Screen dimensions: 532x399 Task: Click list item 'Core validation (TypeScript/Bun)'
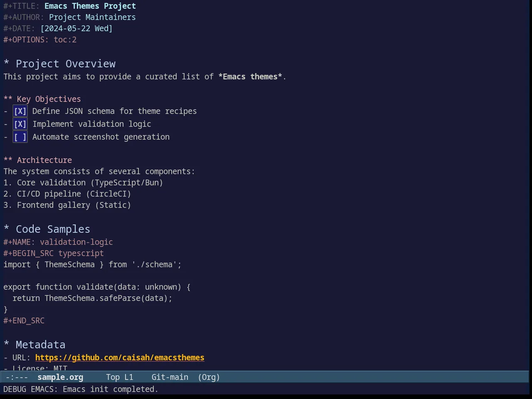[90, 182]
